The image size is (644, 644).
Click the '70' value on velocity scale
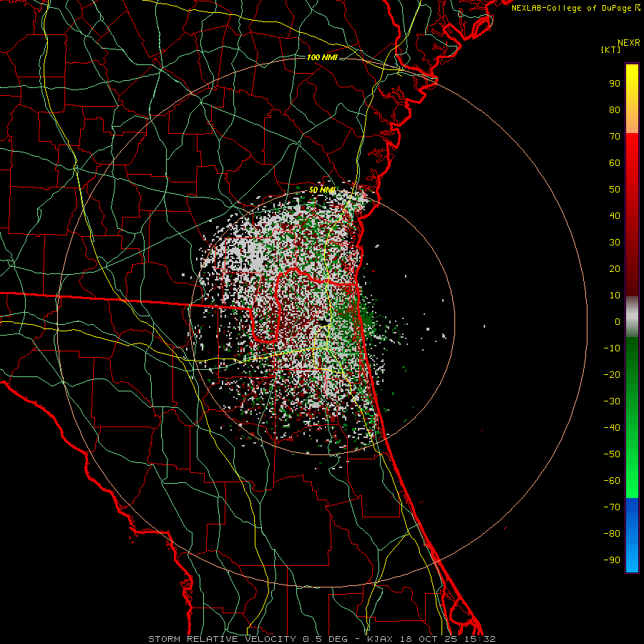click(x=615, y=137)
